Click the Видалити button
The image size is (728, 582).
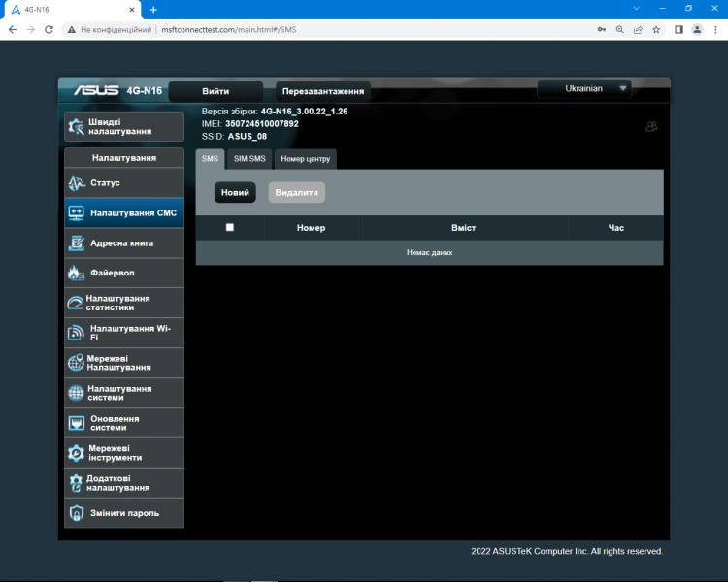tap(297, 192)
